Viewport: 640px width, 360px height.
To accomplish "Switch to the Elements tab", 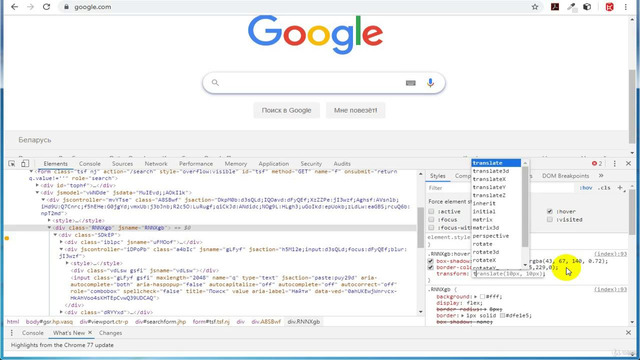I will pyautogui.click(x=56, y=164).
